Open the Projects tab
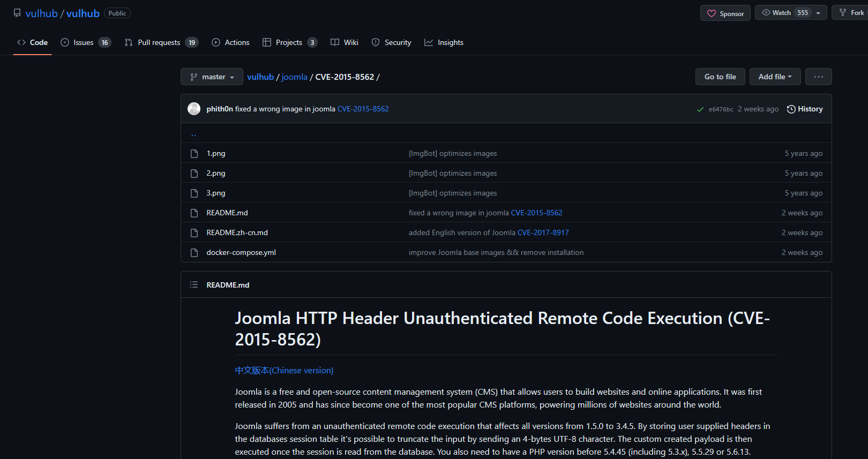Viewport: 868px width, 459px height. point(290,42)
